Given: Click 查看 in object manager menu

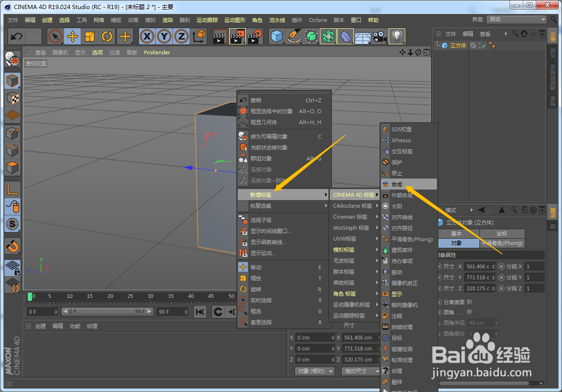Looking at the screenshot, I should pos(485,34).
